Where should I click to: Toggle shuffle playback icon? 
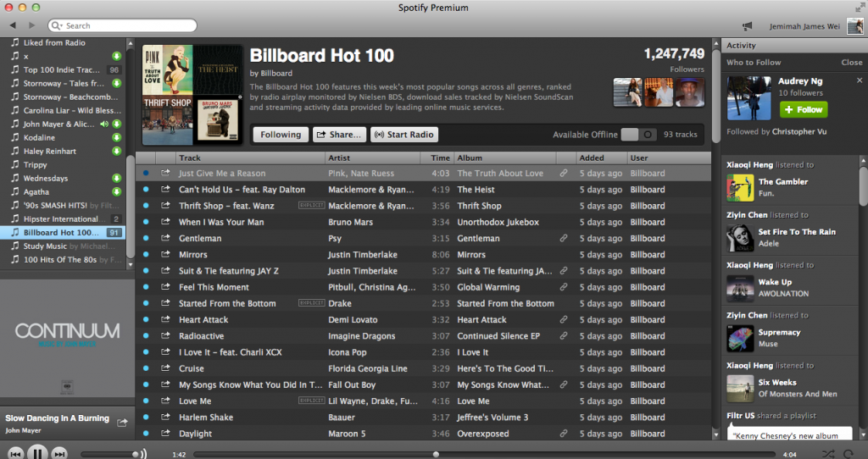coord(829,455)
